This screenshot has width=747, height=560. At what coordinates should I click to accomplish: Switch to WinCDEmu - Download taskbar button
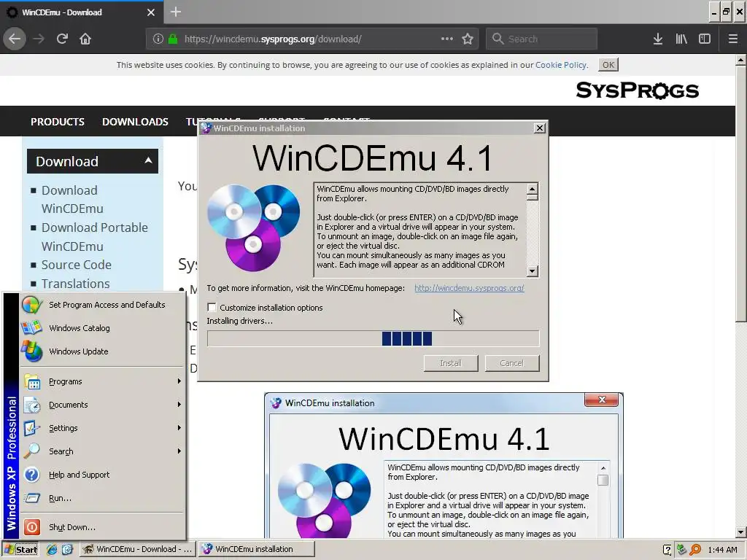pyautogui.click(x=137, y=549)
